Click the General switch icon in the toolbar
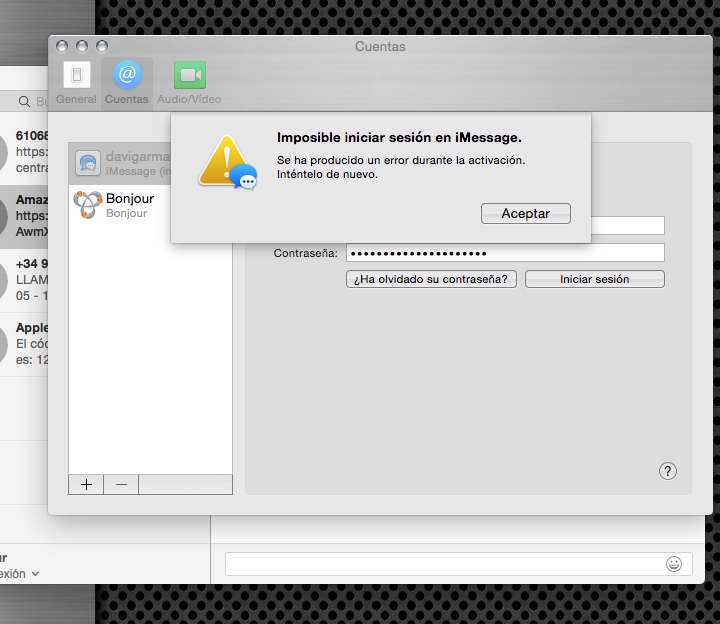This screenshot has width=720, height=624. 77,74
